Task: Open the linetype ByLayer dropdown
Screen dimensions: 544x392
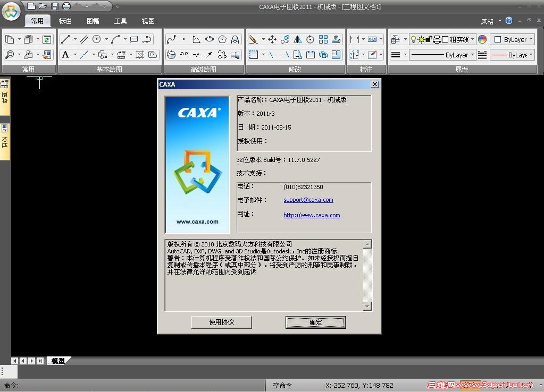Action: click(442, 55)
